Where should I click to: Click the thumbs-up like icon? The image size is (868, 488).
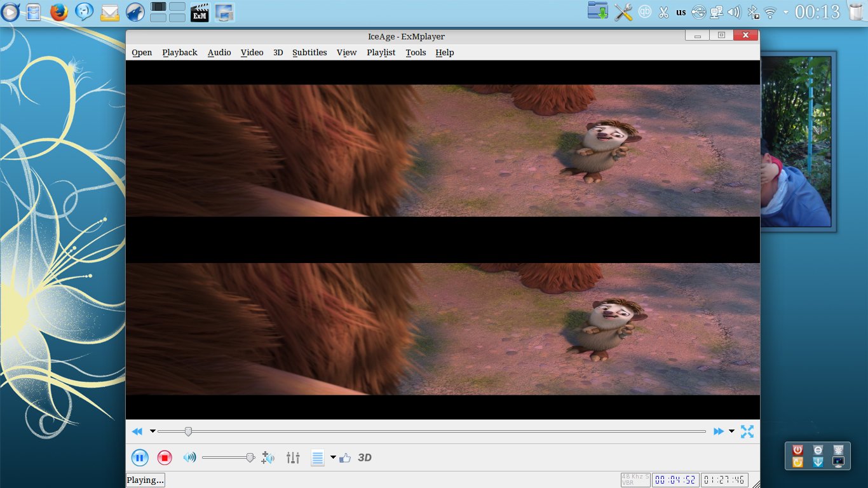click(345, 457)
